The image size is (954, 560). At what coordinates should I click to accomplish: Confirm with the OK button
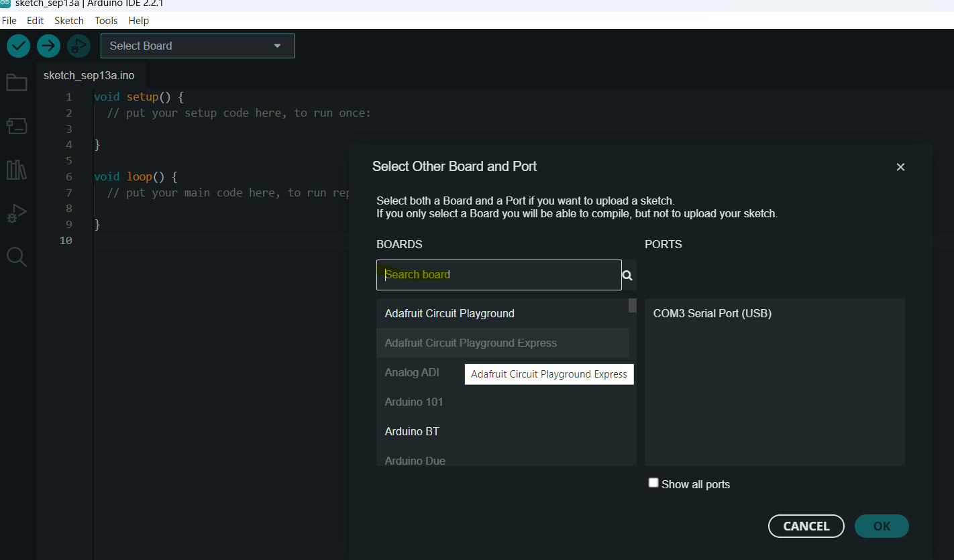pos(882,526)
